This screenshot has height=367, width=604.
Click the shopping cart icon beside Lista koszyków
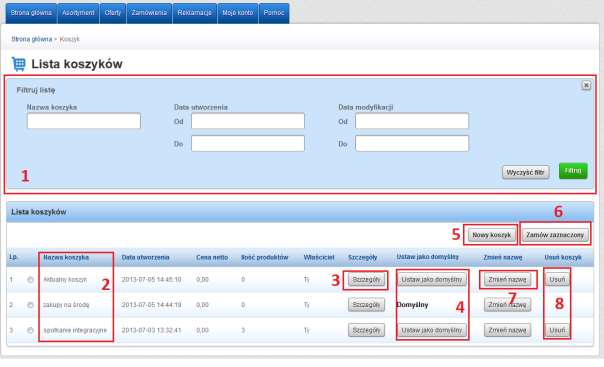[18, 64]
